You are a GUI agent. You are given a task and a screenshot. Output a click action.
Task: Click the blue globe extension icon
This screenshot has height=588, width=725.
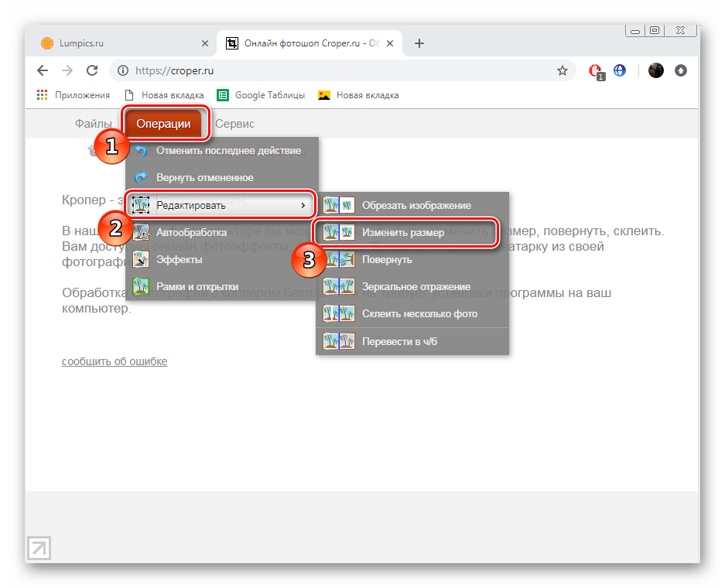620,70
